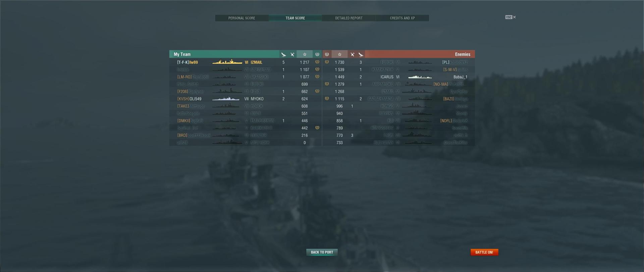
Task: Click achievement badge on llw99 IZMAIL row
Action: [317, 62]
